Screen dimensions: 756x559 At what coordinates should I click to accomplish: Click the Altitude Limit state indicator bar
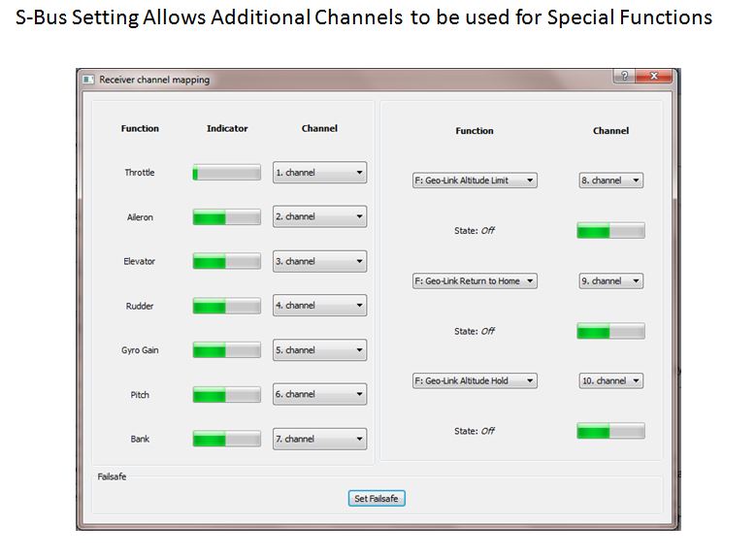pos(610,231)
